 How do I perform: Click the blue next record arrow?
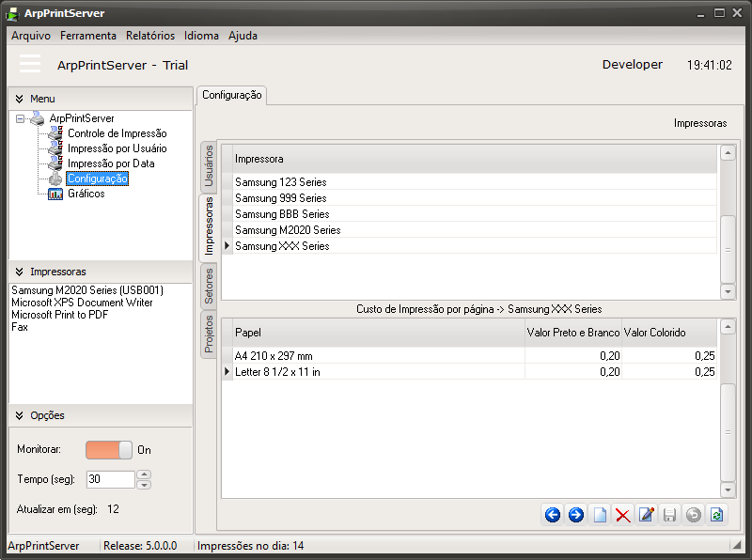coord(576,515)
